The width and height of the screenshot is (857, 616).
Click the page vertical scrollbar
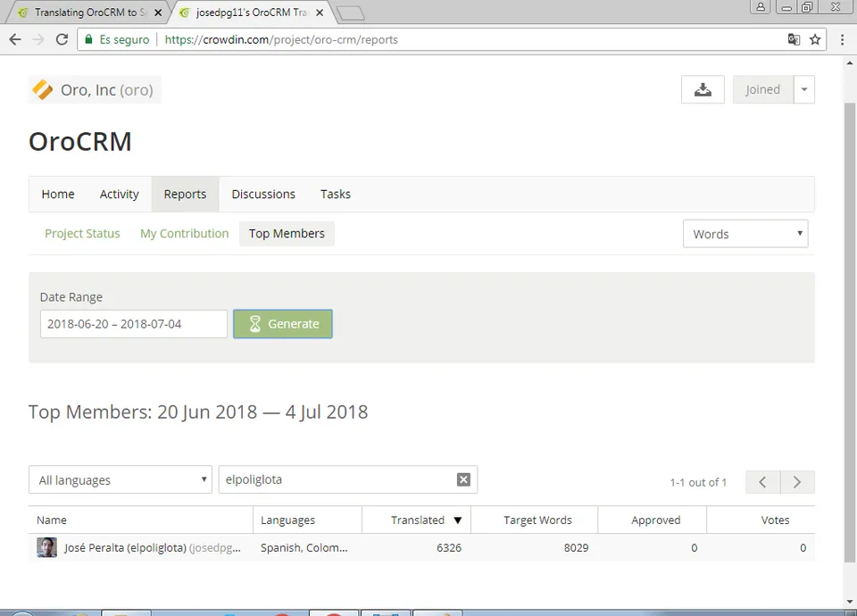pos(849,331)
